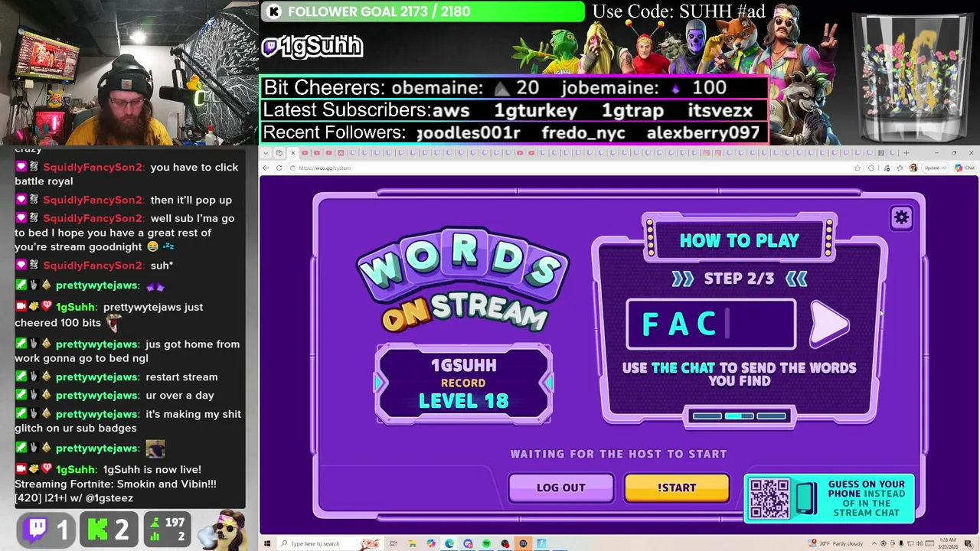Click the emote image in prettywytejaws' last message

pyautogui.click(x=155, y=448)
